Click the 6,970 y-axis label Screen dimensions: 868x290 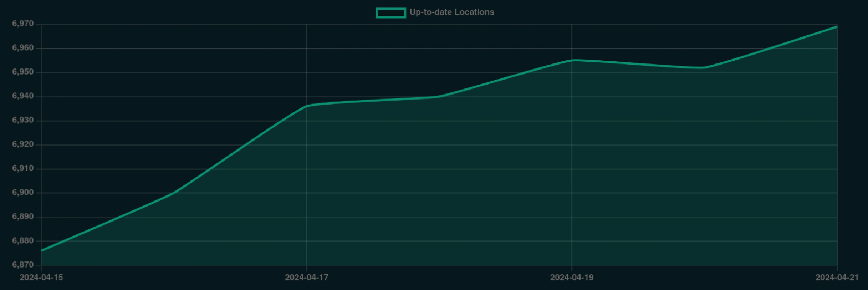click(x=23, y=24)
